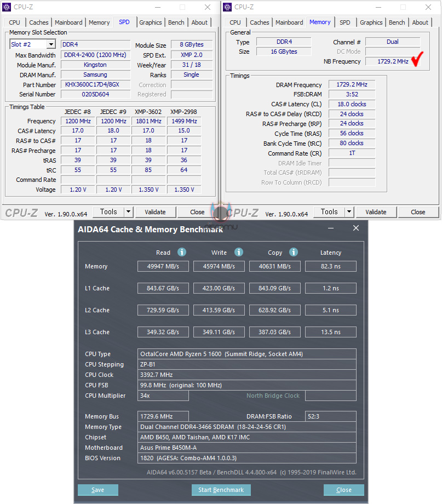Screen dimensions: 442x504
Task: Click CPU-Z app icon in left window title bar
Action: pyautogui.click(x=7, y=7)
